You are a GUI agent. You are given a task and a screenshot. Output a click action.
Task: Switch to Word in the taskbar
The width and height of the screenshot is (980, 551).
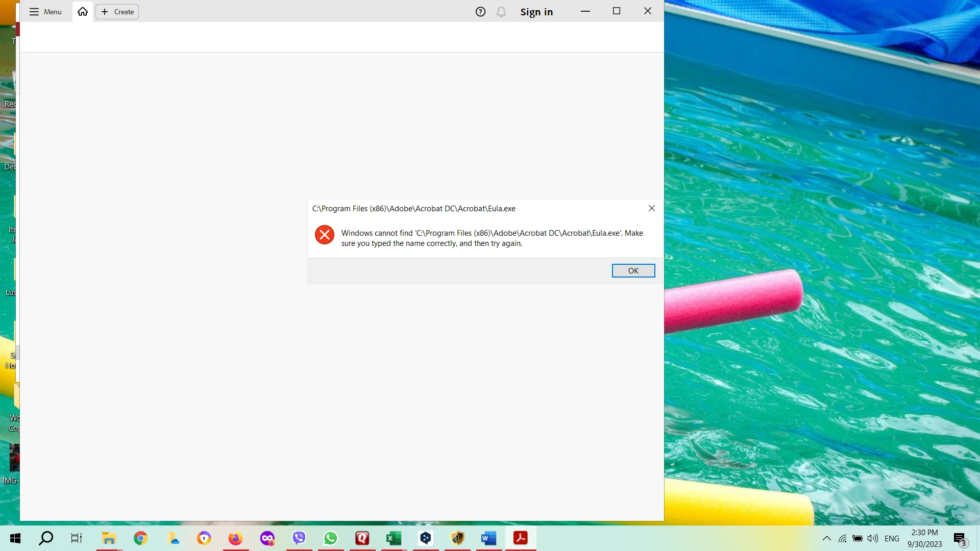coord(488,538)
